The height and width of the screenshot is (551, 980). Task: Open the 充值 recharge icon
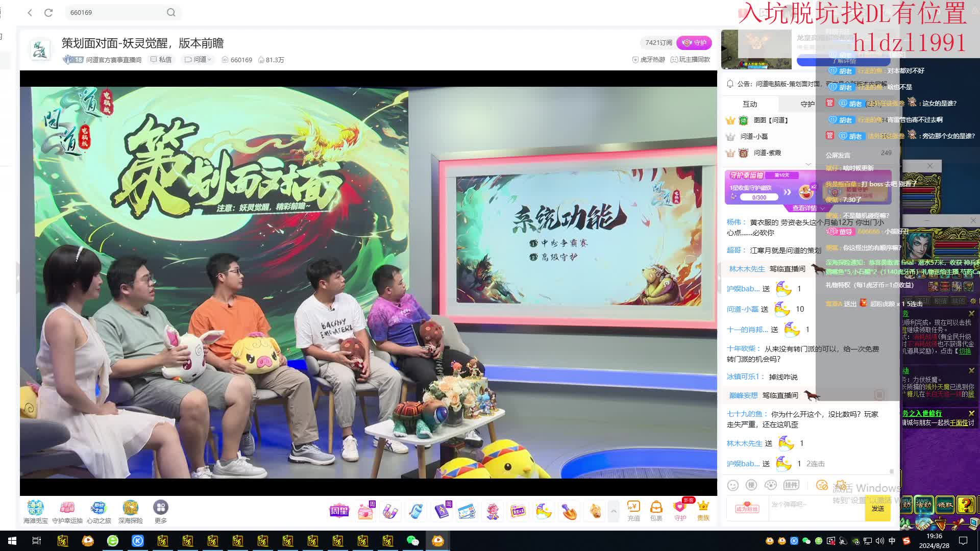[633, 511]
